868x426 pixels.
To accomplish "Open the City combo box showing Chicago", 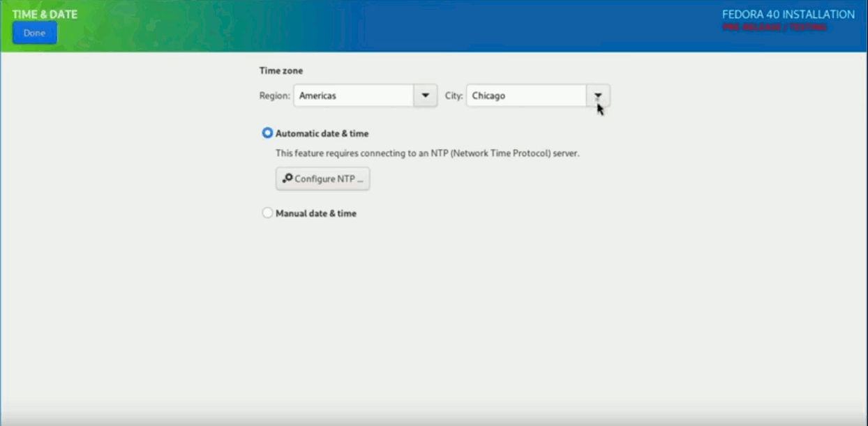I will click(x=538, y=96).
